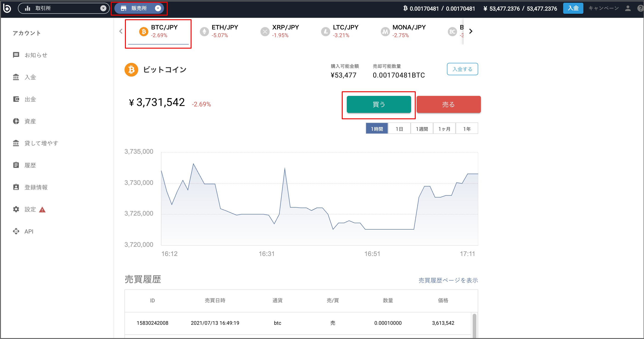The width and height of the screenshot is (644, 339).
Task: Click the help question mark icon
Action: pyautogui.click(x=641, y=8)
